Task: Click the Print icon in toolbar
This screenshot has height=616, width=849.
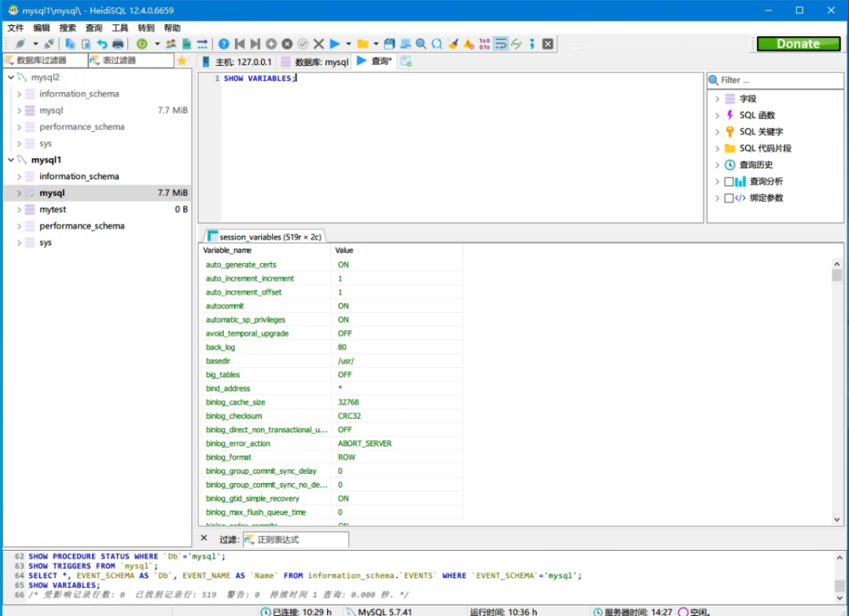Action: pos(118,44)
